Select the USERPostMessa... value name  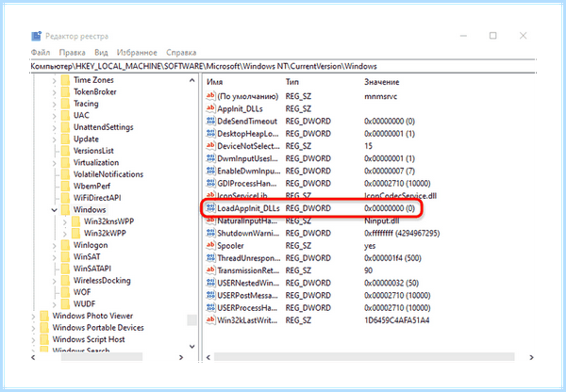pyautogui.click(x=247, y=296)
